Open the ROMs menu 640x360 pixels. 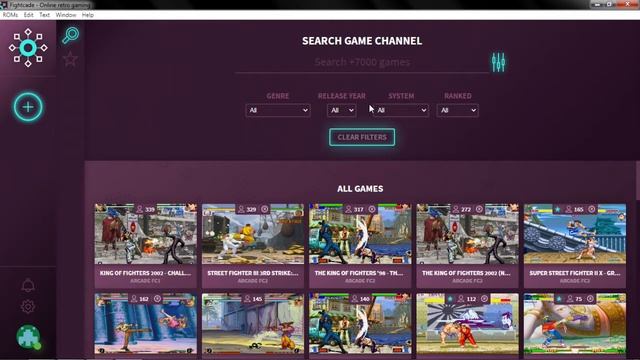[10, 15]
